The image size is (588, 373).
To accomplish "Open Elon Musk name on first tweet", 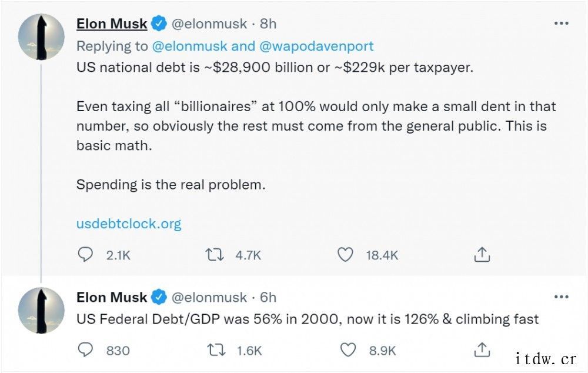I will click(x=112, y=24).
